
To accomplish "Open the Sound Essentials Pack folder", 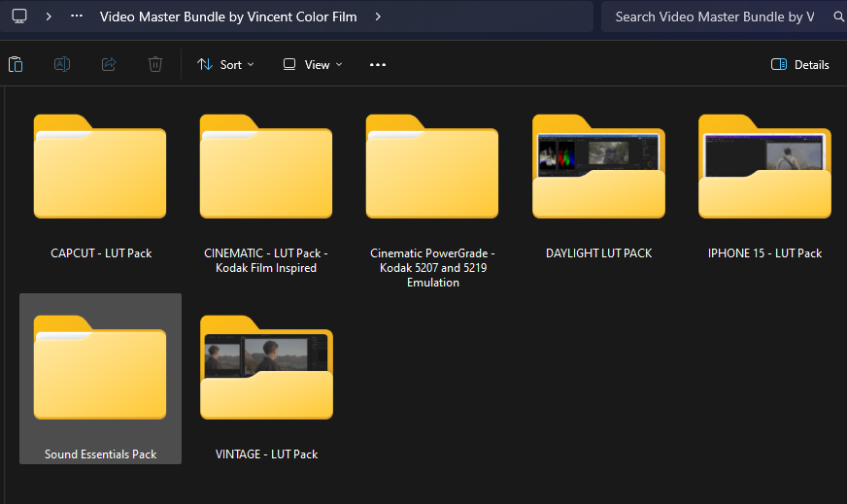I will tap(100, 370).
